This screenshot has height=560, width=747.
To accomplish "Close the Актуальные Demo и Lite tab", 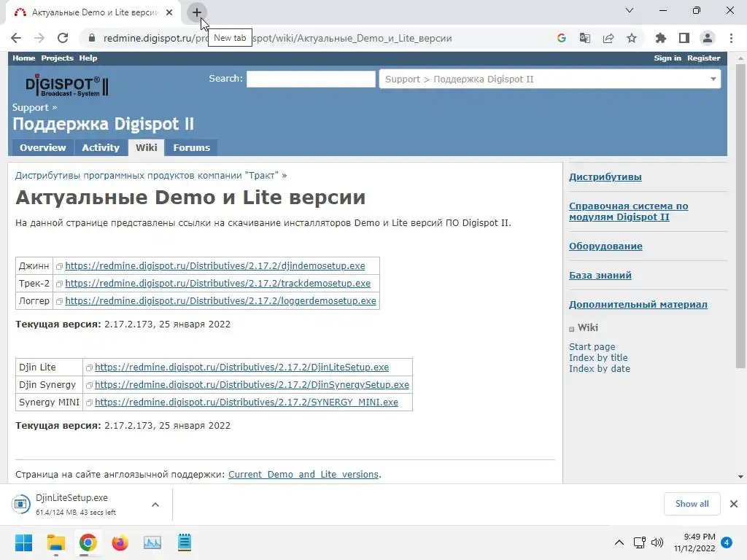I will [169, 12].
